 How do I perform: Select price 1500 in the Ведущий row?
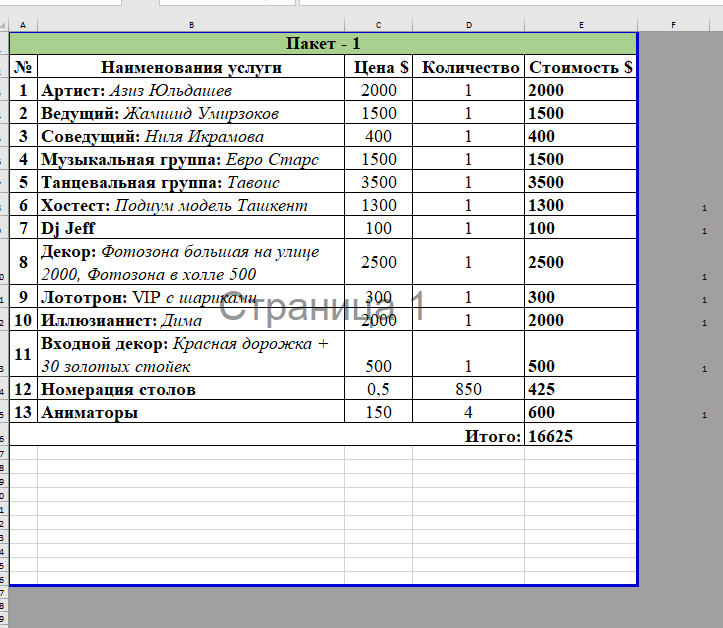pyautogui.click(x=379, y=113)
